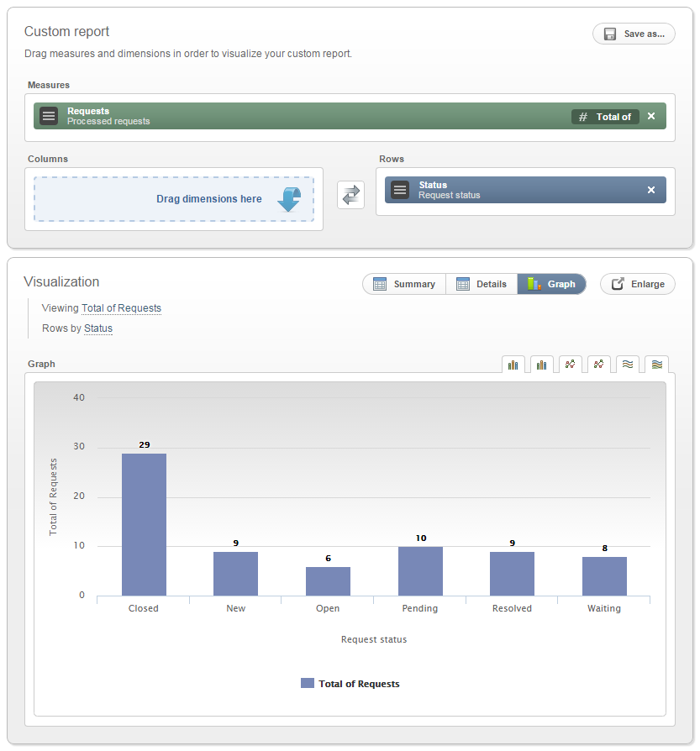The height and width of the screenshot is (751, 700).
Task: Switch to the first line chart type
Action: (570, 365)
